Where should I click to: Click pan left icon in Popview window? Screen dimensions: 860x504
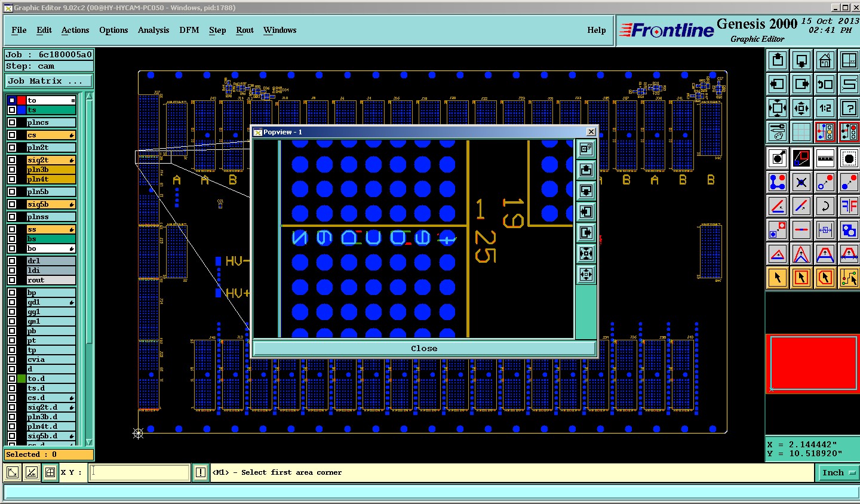tap(586, 212)
